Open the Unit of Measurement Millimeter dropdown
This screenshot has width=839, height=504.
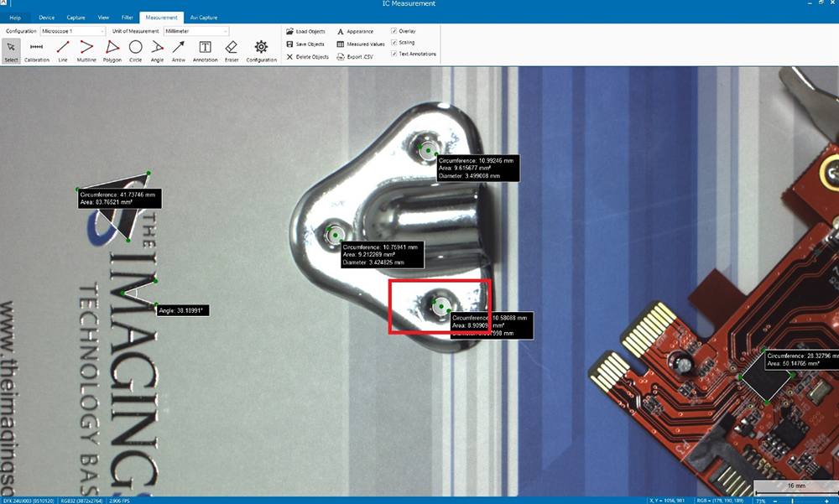(196, 31)
